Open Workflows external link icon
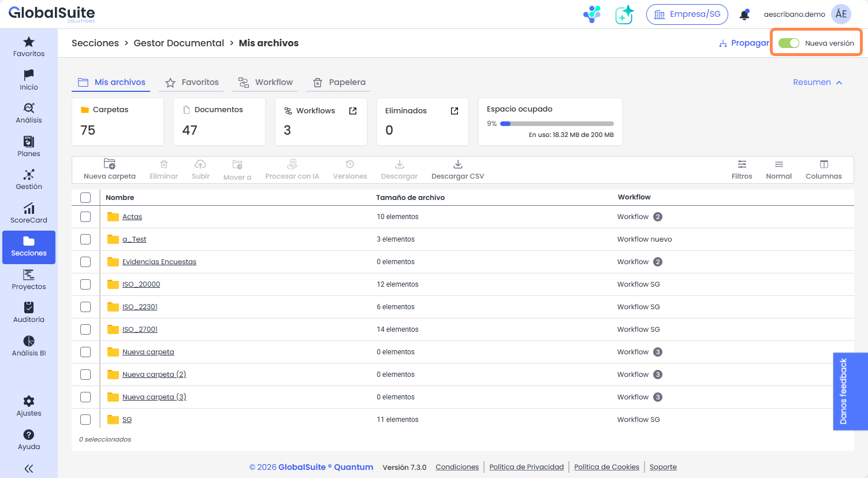Image resolution: width=868 pixels, height=478 pixels. pyautogui.click(x=353, y=111)
